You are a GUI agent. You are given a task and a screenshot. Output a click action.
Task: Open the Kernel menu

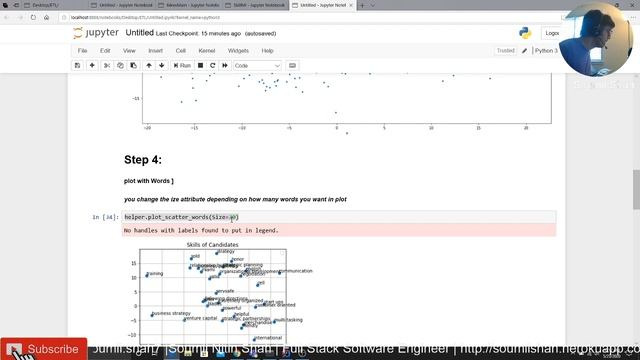[207, 51]
